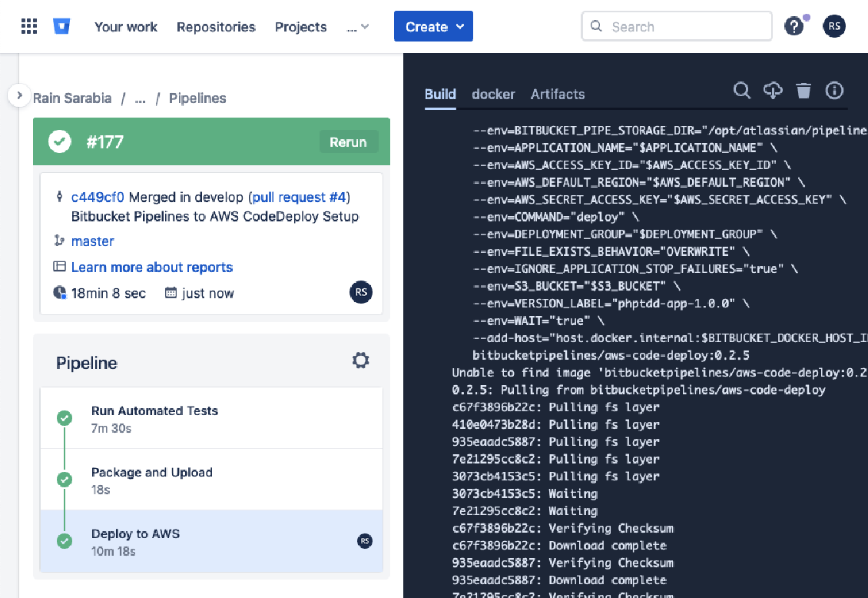Open pull request #4 link
This screenshot has width=868, height=598.
(x=299, y=197)
